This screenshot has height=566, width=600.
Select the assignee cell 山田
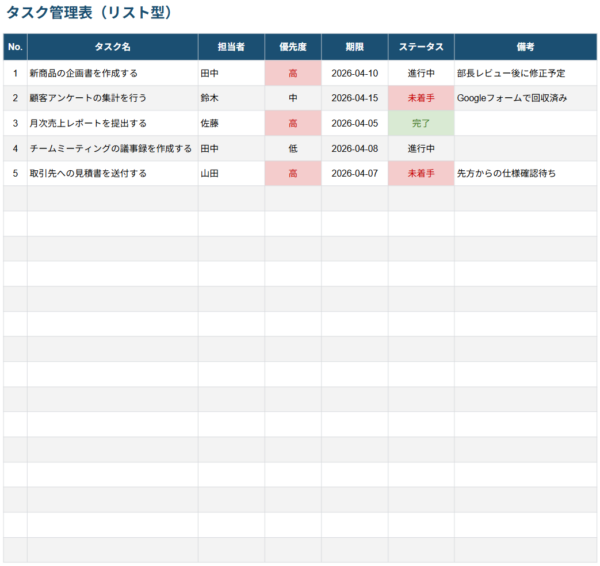pos(210,173)
